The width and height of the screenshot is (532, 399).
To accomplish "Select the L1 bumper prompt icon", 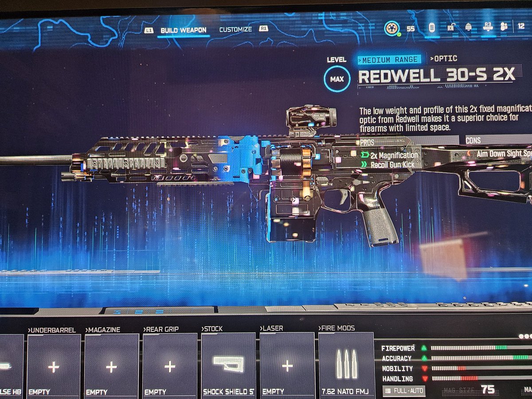I will tap(149, 31).
